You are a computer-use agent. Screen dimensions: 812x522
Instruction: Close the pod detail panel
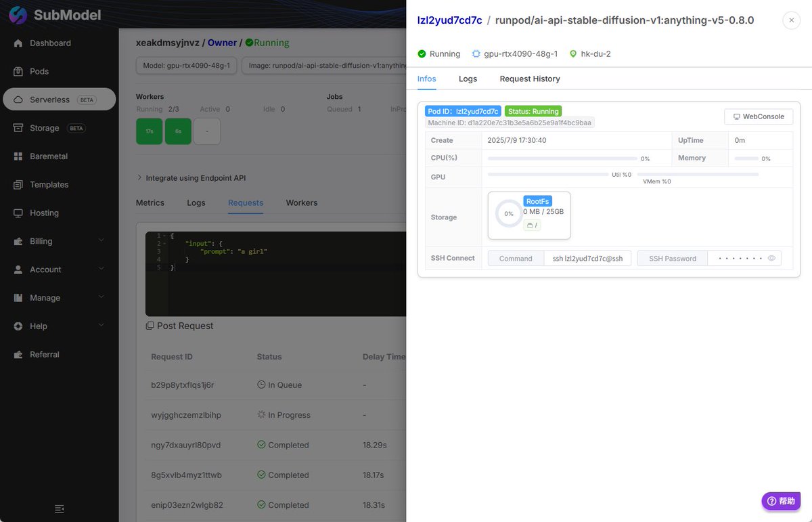(792, 20)
